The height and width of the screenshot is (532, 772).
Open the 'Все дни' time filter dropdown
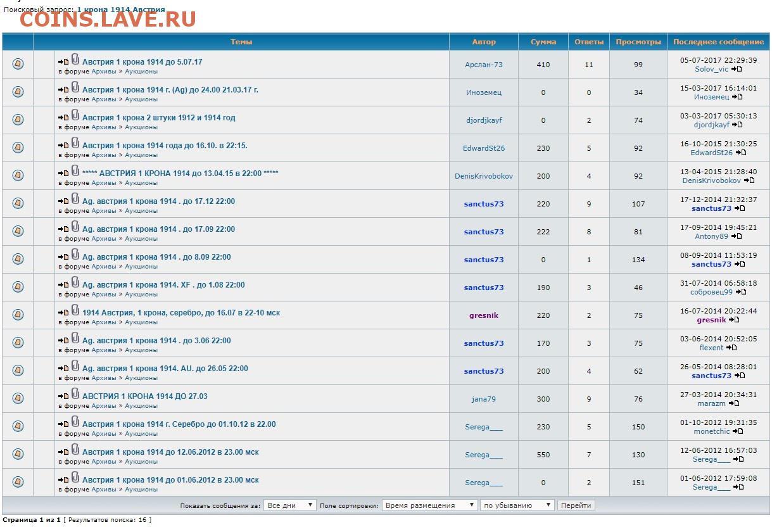coord(290,505)
